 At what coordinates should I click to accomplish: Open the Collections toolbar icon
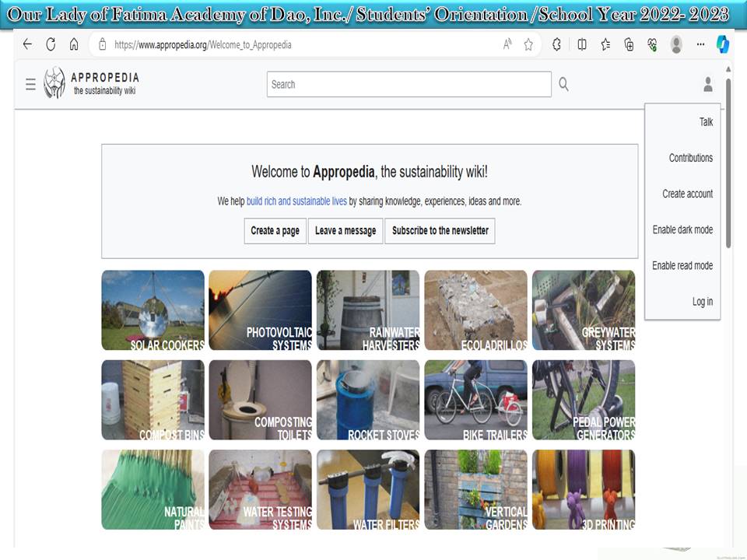click(x=629, y=44)
